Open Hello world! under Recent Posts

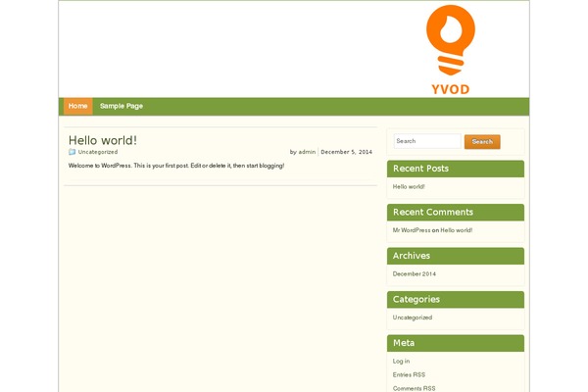click(409, 186)
